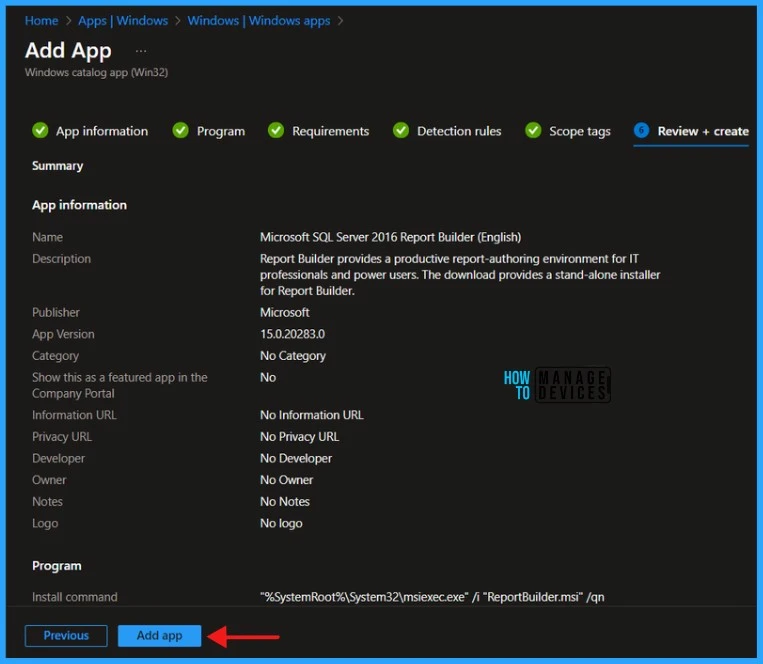This screenshot has width=763, height=664.
Task: Click the Description field label
Action: (x=61, y=259)
